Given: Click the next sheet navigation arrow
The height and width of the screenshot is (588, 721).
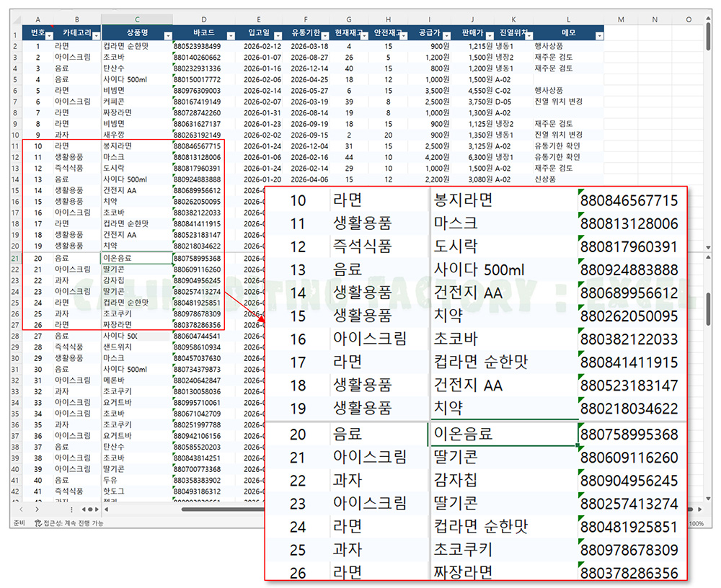Looking at the screenshot, I should pos(37,509).
